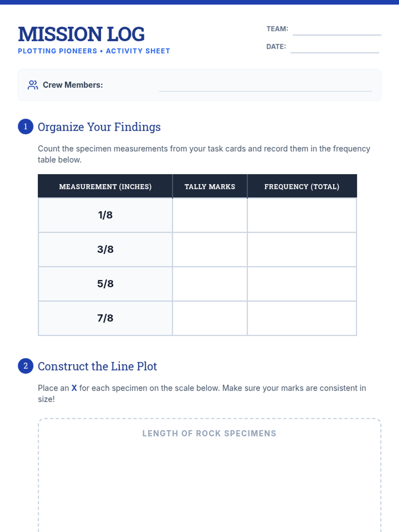Click the frequency cell for 5/8

coord(302,284)
